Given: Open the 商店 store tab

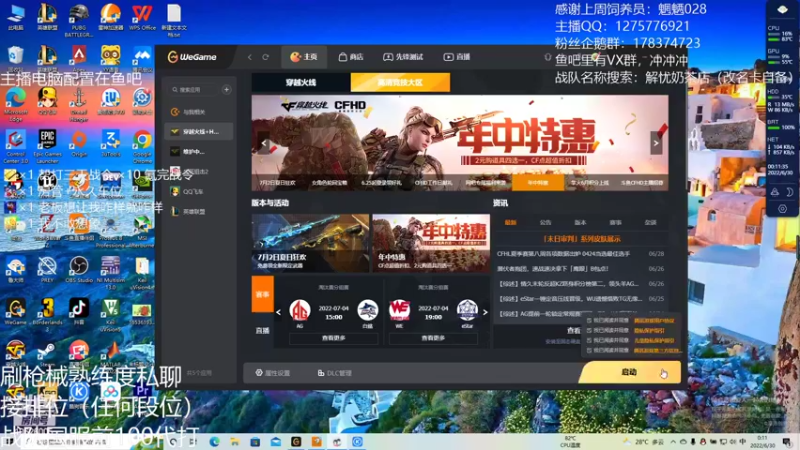Looking at the screenshot, I should [x=351, y=57].
